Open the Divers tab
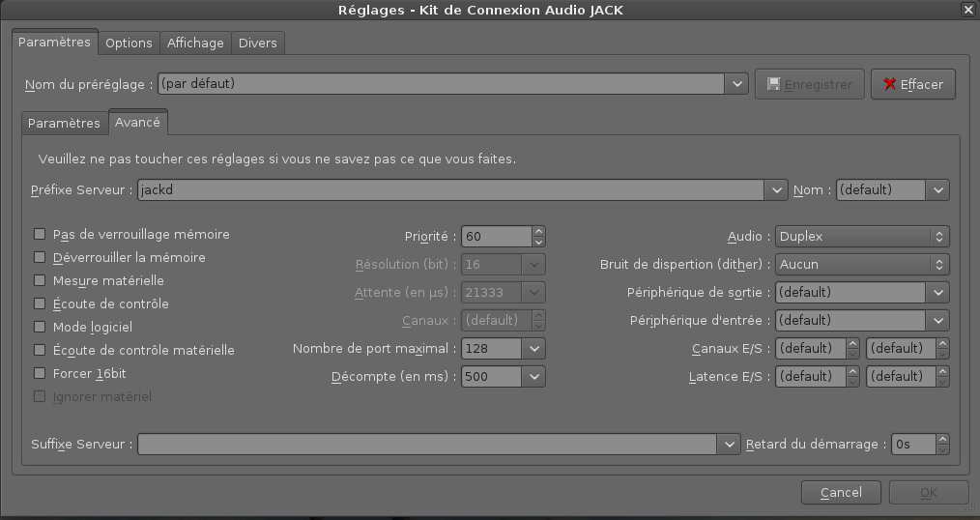The height and width of the screenshot is (520, 980). click(257, 43)
